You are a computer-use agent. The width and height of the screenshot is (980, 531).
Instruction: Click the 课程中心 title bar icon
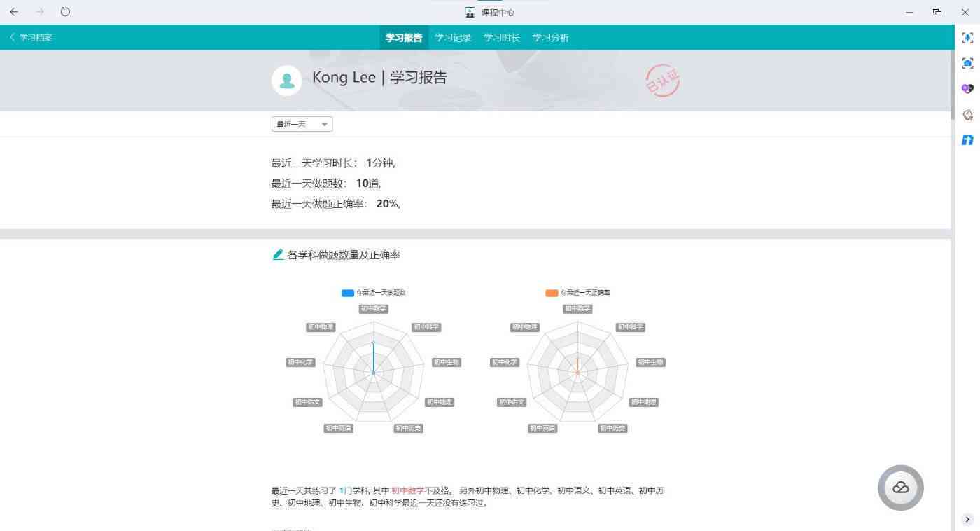tap(470, 13)
